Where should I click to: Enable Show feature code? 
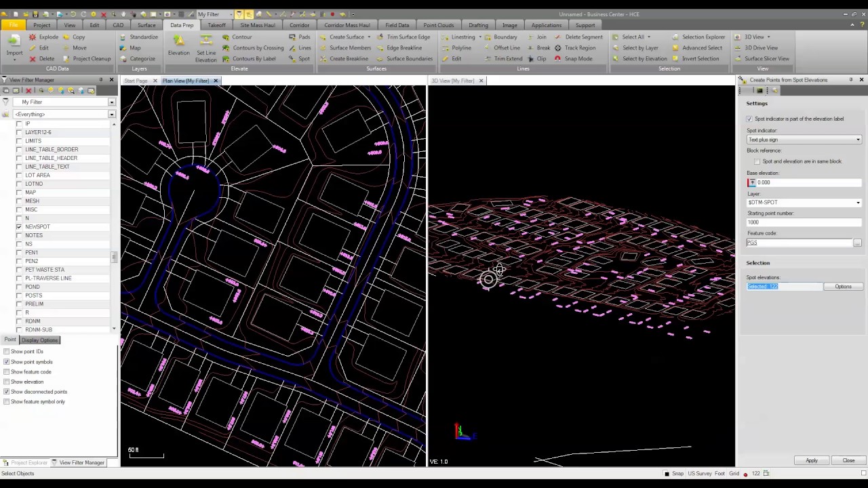click(6, 372)
